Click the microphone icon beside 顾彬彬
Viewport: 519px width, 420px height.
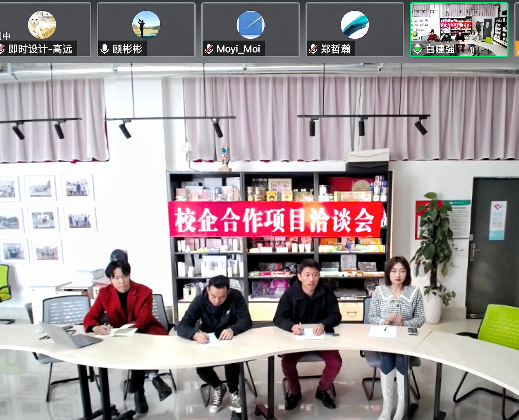[x=104, y=49]
